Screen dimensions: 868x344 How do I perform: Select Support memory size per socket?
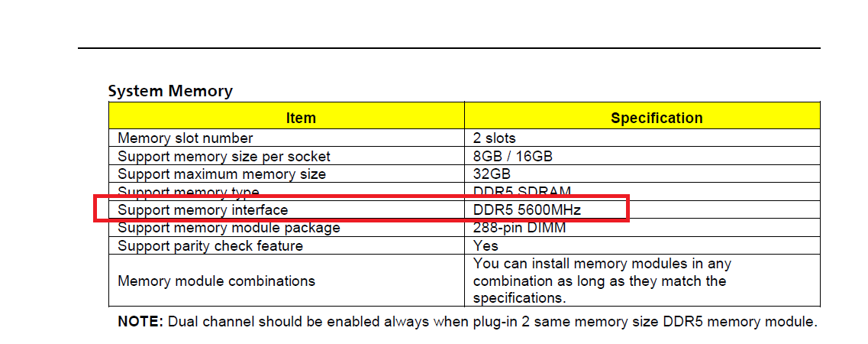click(x=224, y=156)
